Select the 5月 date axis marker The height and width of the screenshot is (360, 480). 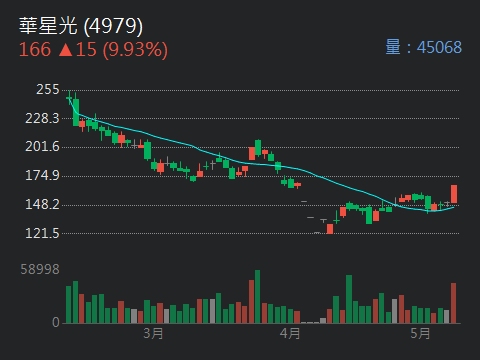tap(420, 333)
